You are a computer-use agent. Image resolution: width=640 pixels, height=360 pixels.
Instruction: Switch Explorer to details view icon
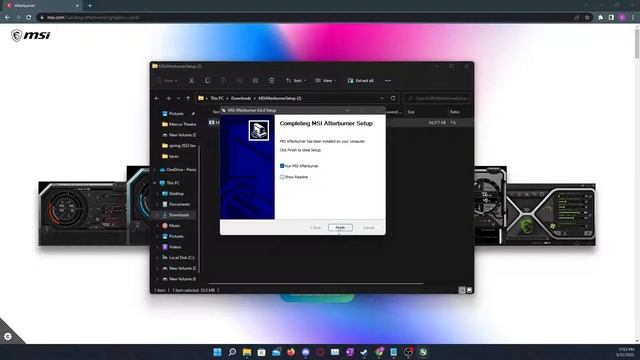click(462, 290)
